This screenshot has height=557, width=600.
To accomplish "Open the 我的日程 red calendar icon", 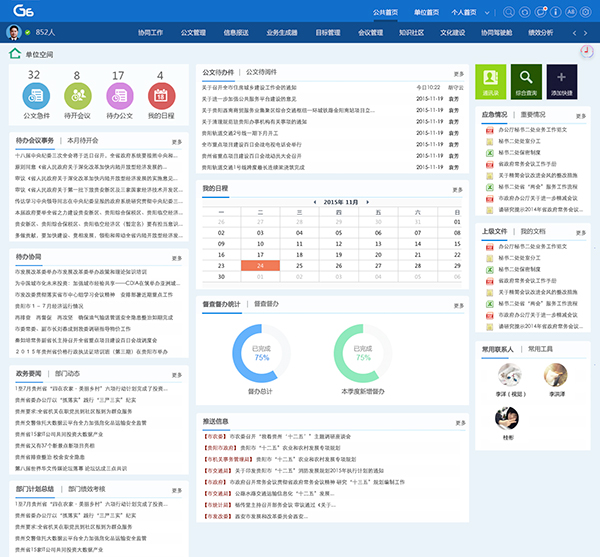I will [161, 96].
